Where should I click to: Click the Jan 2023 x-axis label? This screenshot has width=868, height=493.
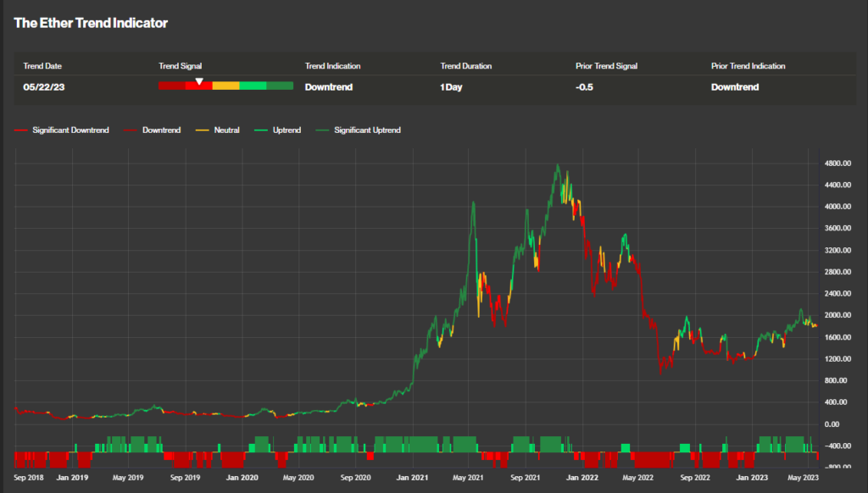pos(752,478)
